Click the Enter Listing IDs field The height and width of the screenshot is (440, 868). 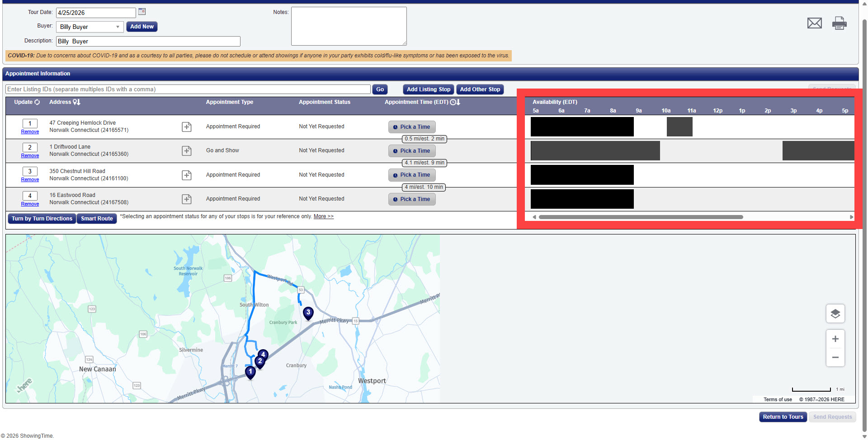[188, 89]
